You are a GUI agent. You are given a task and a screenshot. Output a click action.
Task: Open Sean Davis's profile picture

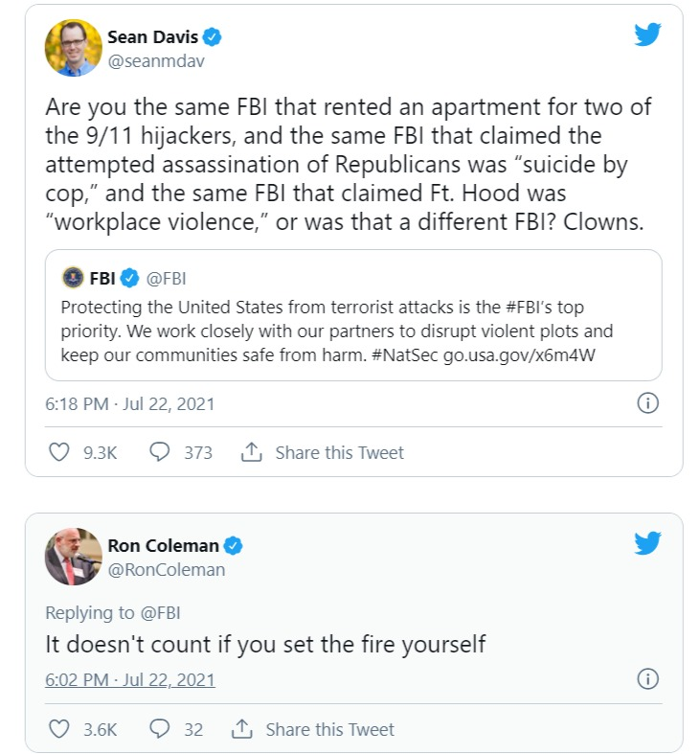point(74,48)
